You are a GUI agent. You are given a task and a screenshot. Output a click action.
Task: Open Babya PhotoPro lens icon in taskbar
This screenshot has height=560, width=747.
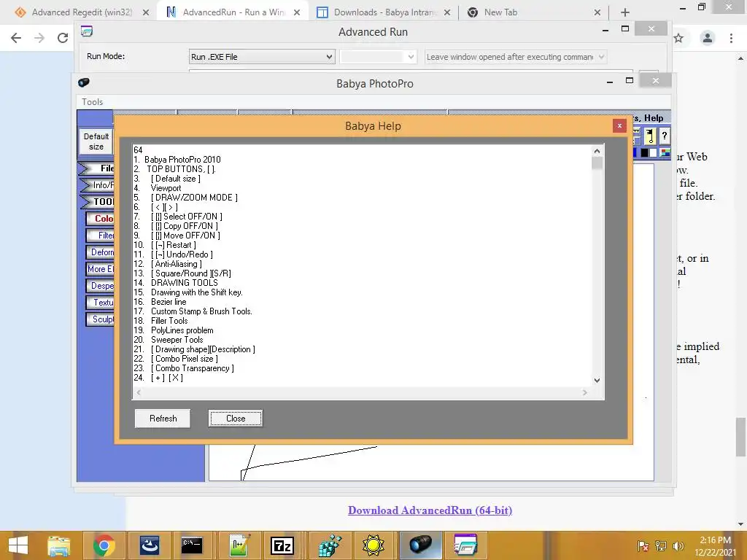coord(420,544)
